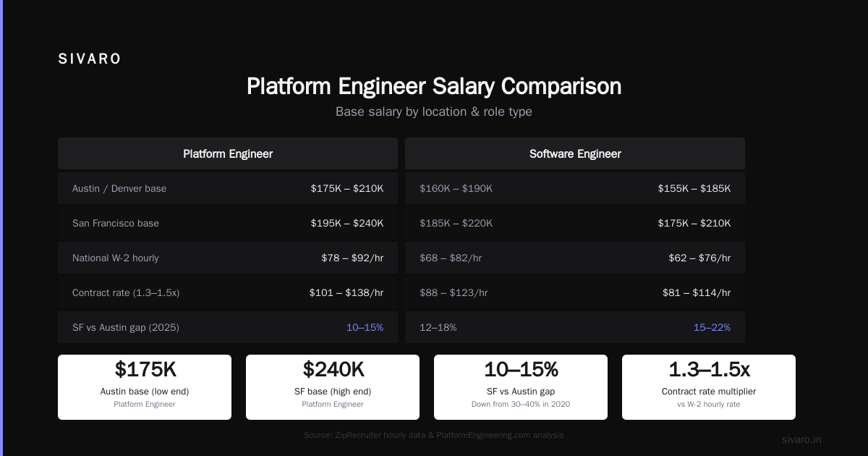Screen dimensions: 868x456
Task: Click the $195K – $240K salary value
Action: point(347,223)
